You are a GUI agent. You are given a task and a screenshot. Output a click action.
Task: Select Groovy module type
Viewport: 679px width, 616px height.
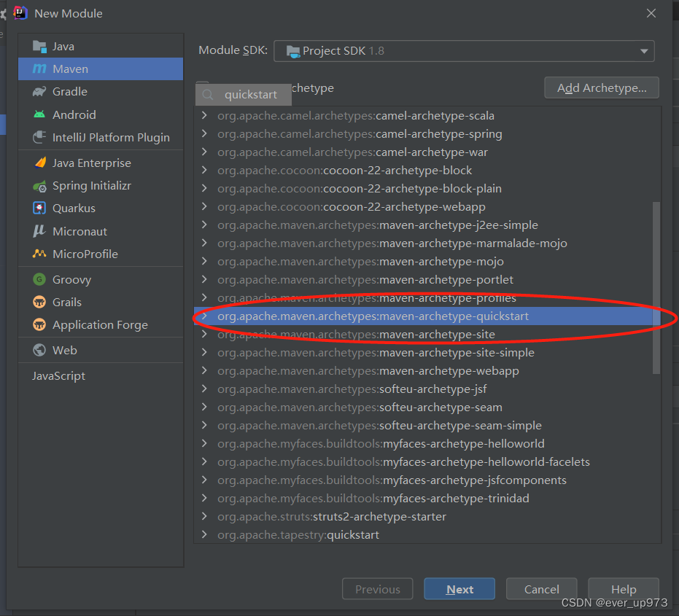click(x=101, y=279)
